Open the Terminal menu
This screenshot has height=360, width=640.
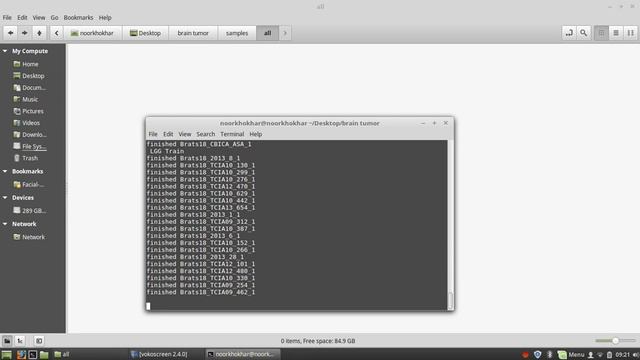click(x=232, y=134)
